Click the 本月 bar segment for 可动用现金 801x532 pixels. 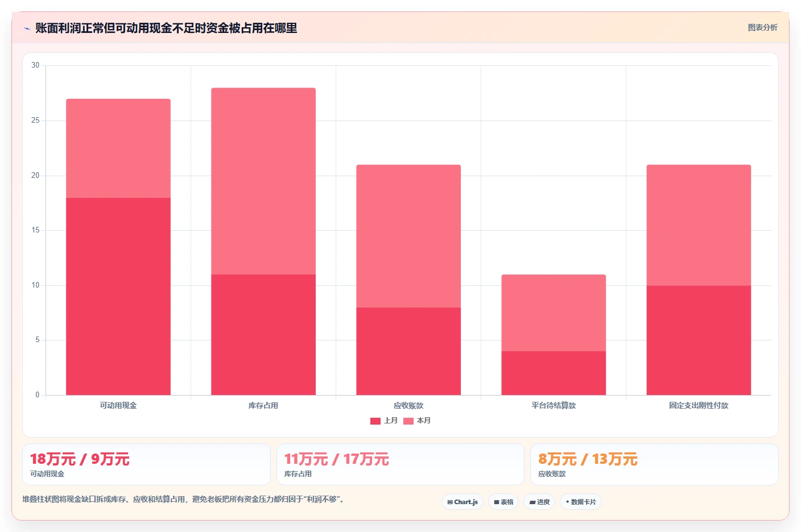(118, 148)
